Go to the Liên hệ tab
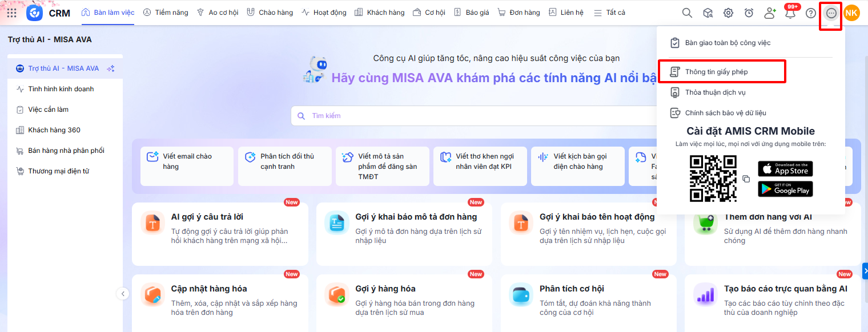Viewport: 868px width, 332px height. click(x=566, y=13)
